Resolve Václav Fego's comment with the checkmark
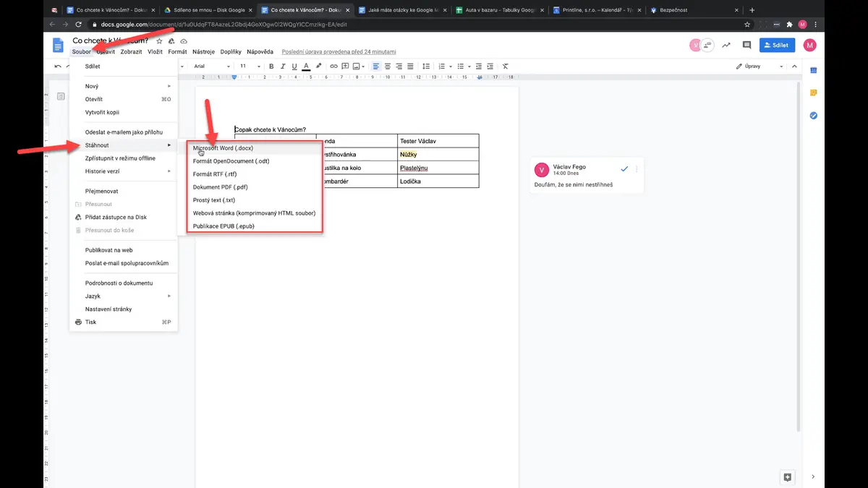The width and height of the screenshot is (868, 488). (x=624, y=168)
